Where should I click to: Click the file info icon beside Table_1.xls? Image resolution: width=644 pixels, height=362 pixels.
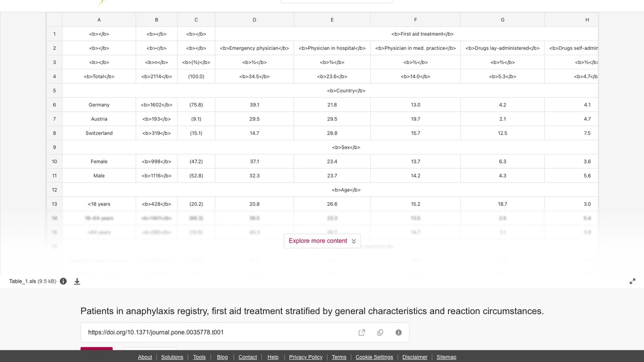63,281
